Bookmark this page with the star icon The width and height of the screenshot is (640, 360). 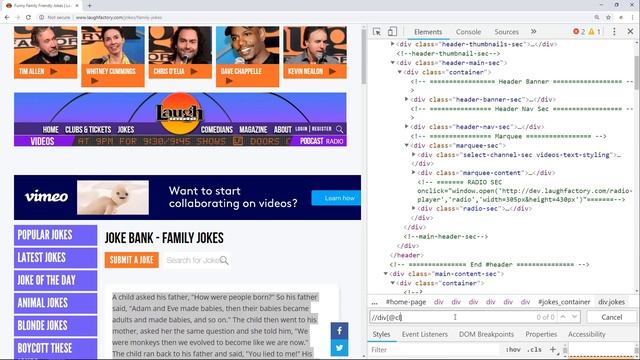coord(609,18)
